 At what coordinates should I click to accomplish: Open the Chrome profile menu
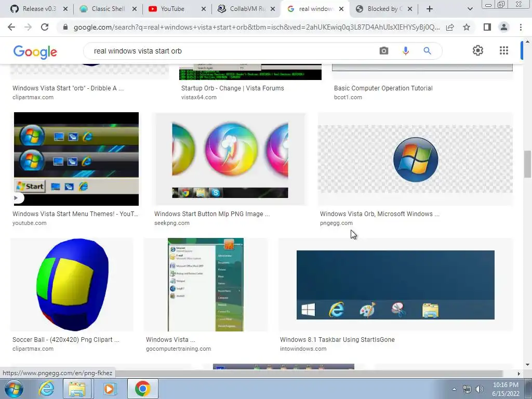(504, 27)
